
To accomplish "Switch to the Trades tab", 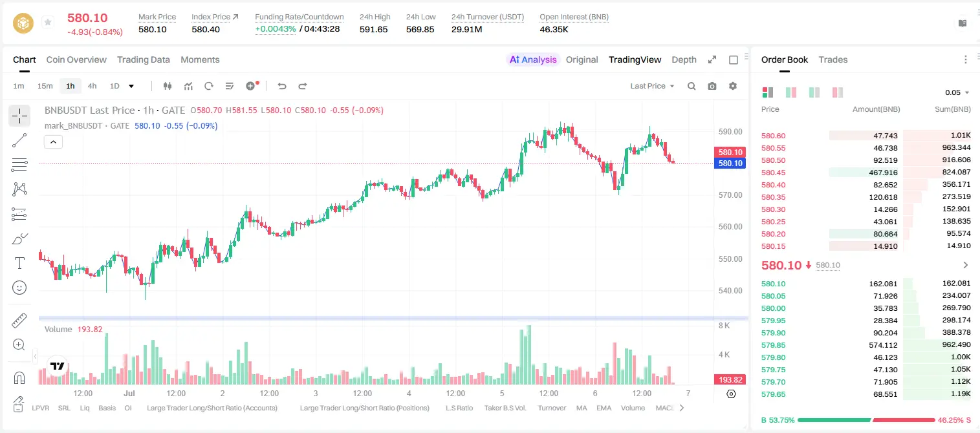I will (x=833, y=59).
